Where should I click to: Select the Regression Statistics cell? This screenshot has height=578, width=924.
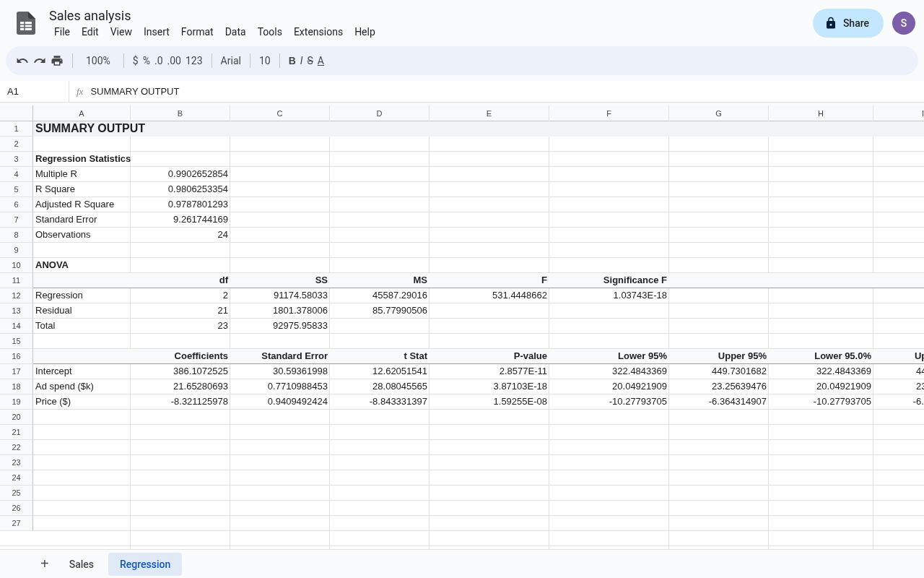pos(82,159)
